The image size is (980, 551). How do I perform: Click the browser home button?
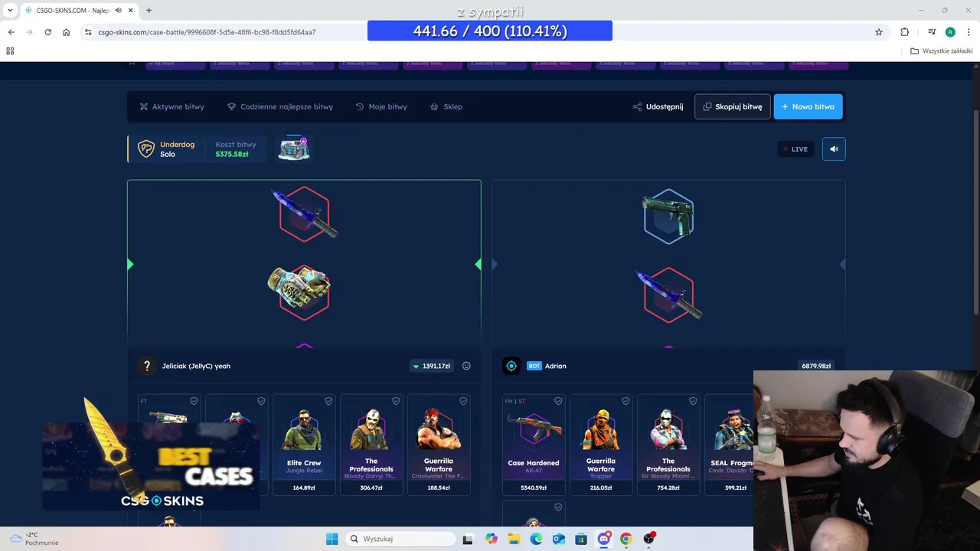point(66,32)
